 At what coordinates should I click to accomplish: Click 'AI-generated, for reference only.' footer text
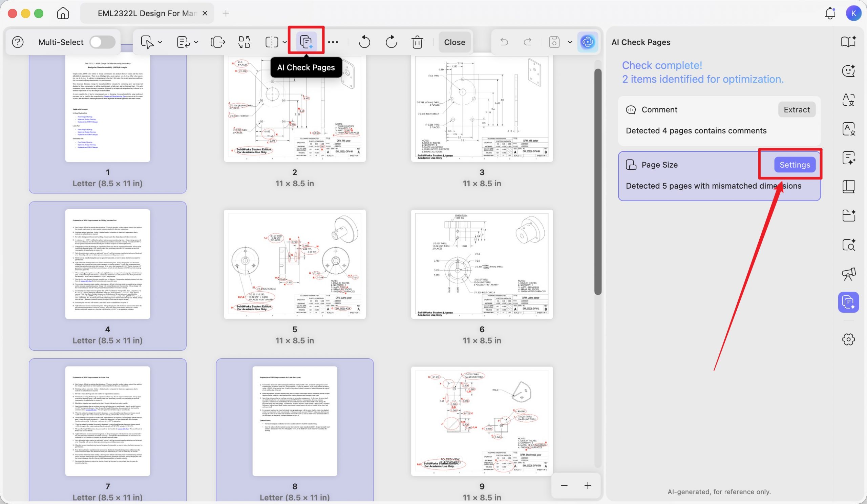pyautogui.click(x=719, y=491)
